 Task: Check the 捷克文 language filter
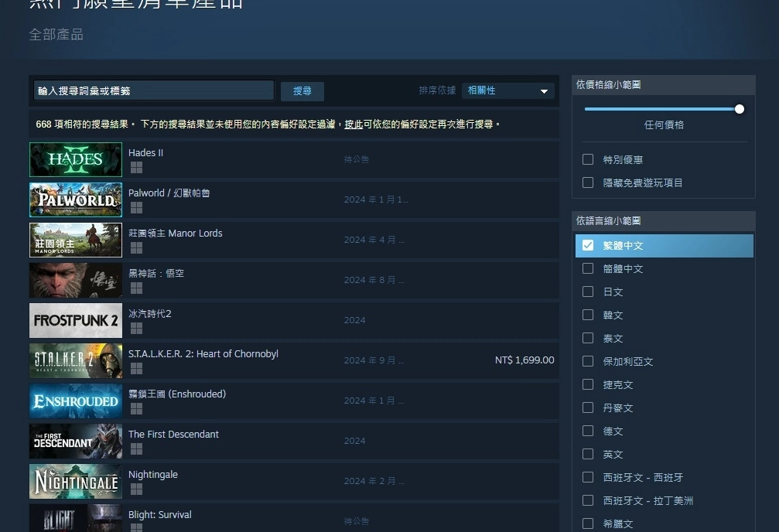pos(588,384)
